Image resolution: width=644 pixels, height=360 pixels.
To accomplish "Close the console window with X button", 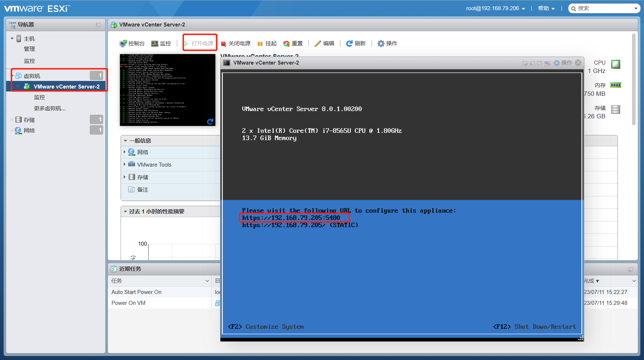I will [x=578, y=63].
